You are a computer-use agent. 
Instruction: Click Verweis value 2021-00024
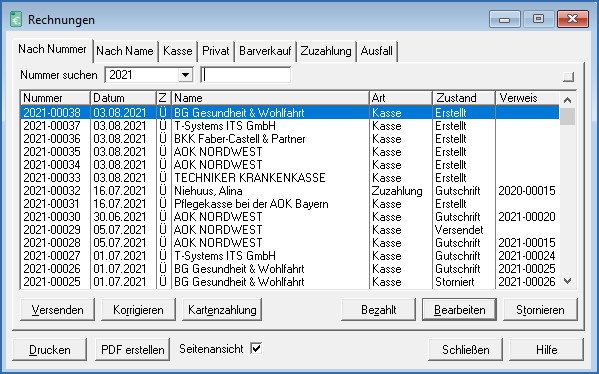click(x=527, y=256)
